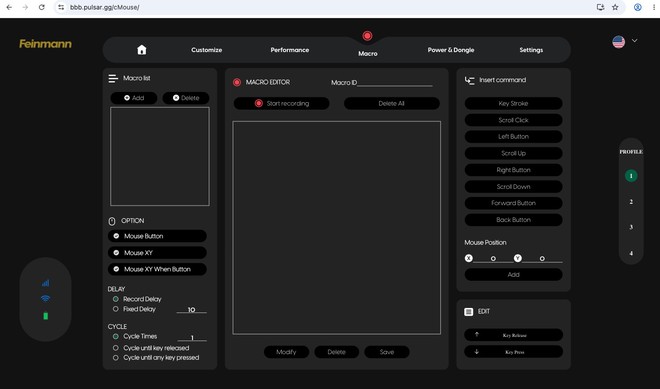660x389 pixels.
Task: Click the X coordinate icon
Action: (468, 258)
